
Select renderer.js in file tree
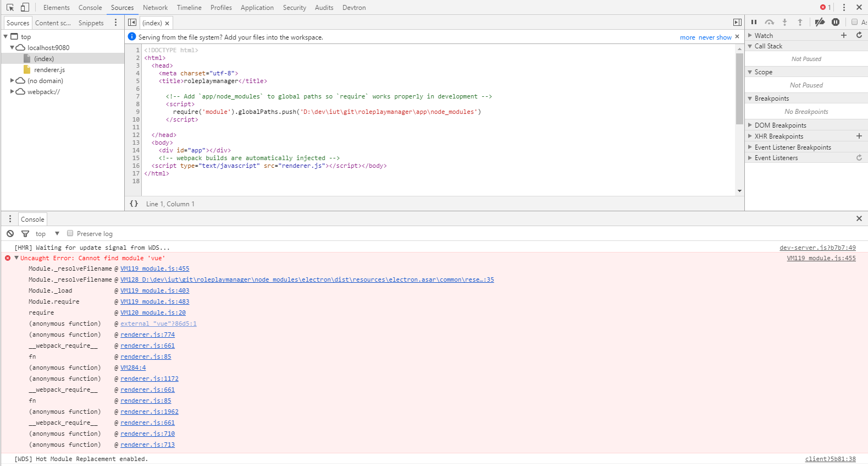(x=49, y=70)
